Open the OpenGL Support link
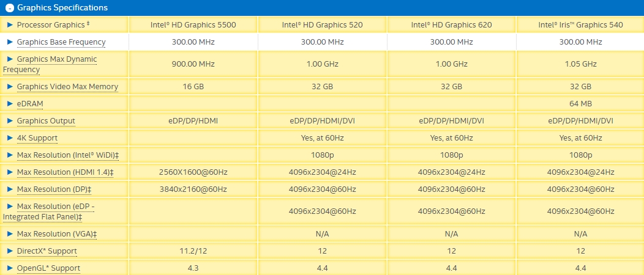This screenshot has width=644, height=275. click(48, 268)
